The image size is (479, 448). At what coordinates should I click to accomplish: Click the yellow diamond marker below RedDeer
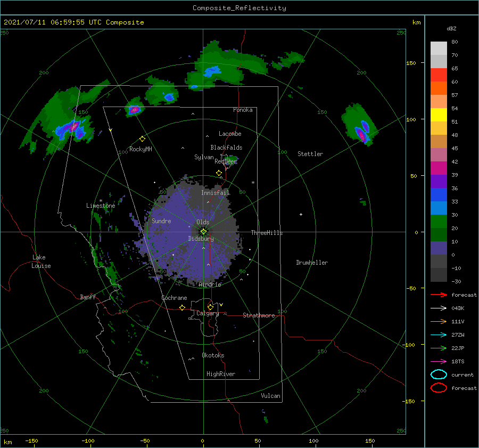tap(219, 173)
